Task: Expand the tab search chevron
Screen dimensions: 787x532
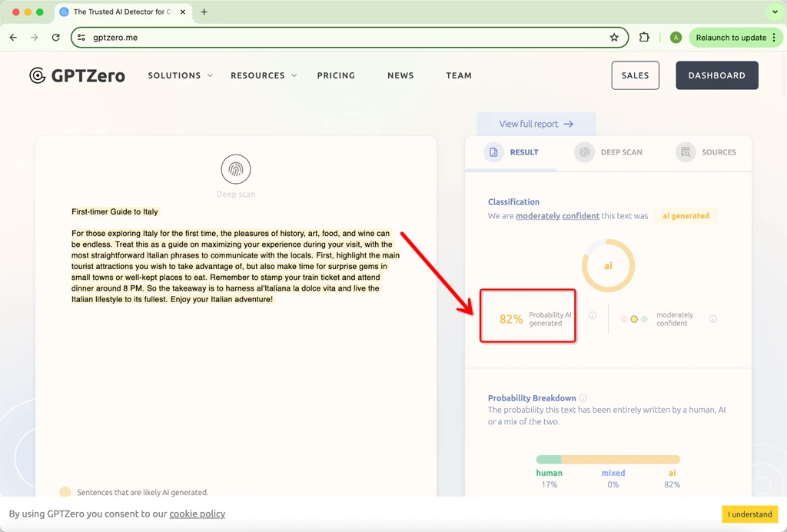Action: [775, 12]
